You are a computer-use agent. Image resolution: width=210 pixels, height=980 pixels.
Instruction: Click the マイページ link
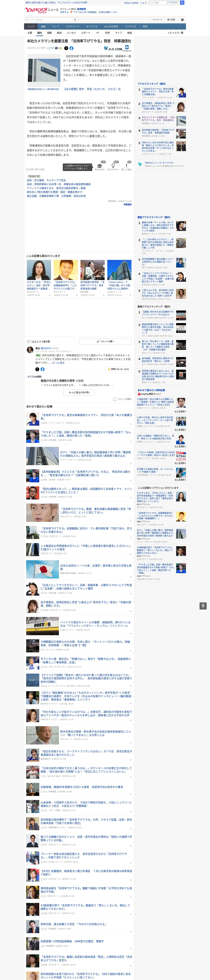(157, 19)
